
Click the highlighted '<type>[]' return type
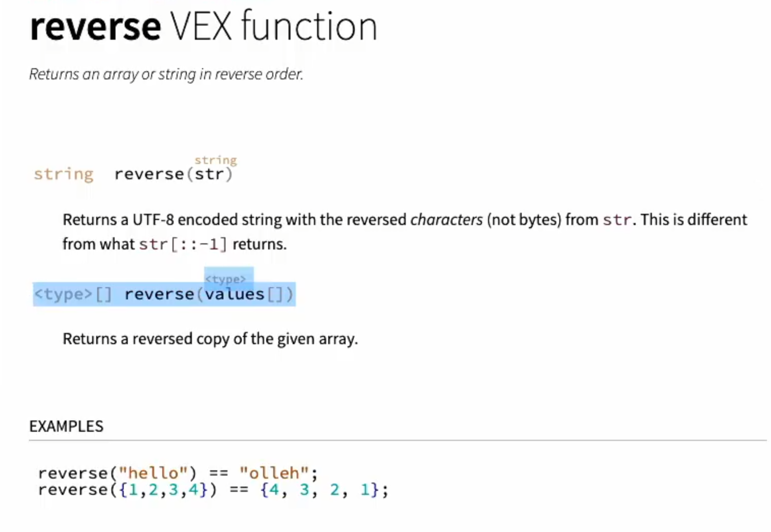click(x=73, y=294)
